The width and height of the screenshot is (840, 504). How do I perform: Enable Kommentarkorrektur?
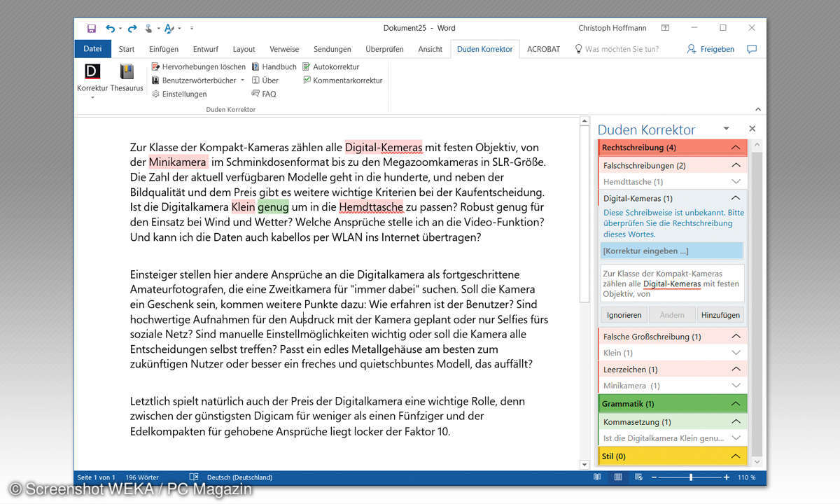[342, 80]
